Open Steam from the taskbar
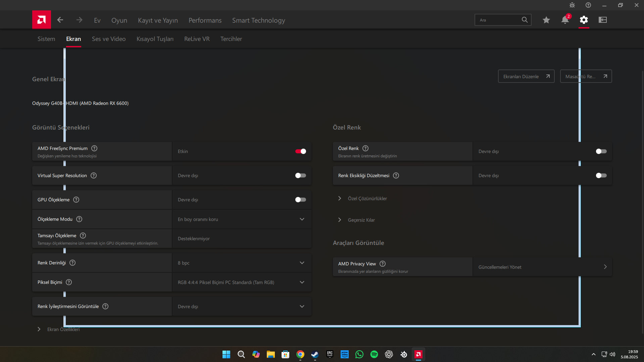 click(x=315, y=354)
